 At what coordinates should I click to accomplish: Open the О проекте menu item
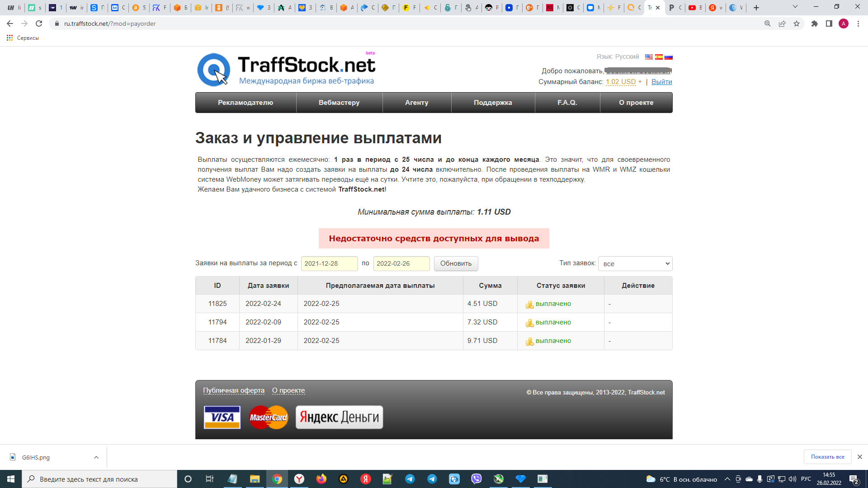pyautogui.click(x=636, y=103)
